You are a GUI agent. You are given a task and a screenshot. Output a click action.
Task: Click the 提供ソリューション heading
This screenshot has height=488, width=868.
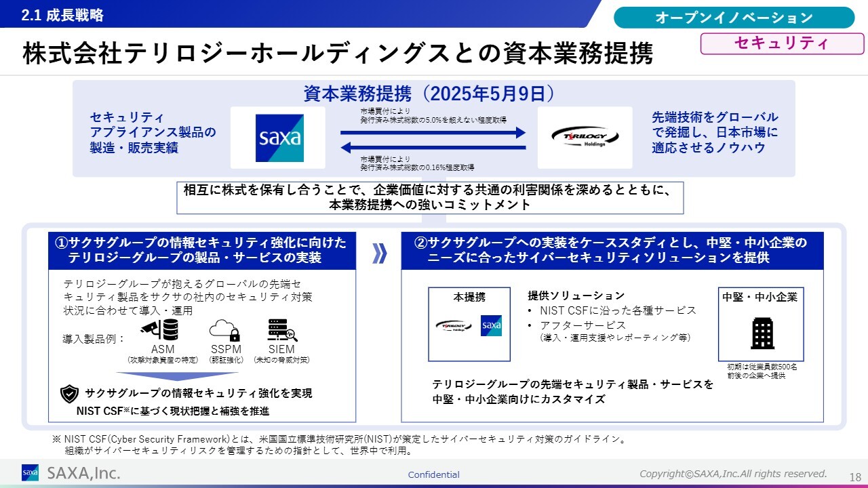point(576,296)
